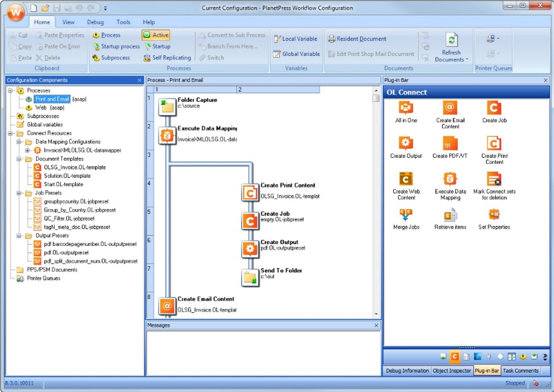The image size is (554, 392).
Task: Create new configuration from quick access toolbar
Action: pos(35,8)
